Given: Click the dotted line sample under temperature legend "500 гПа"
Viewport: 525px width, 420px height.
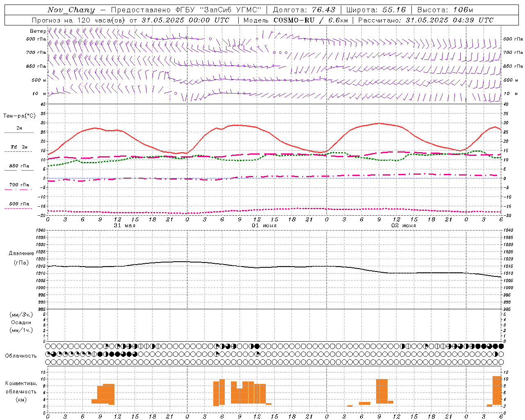Looking at the screenshot, I should tap(18, 209).
